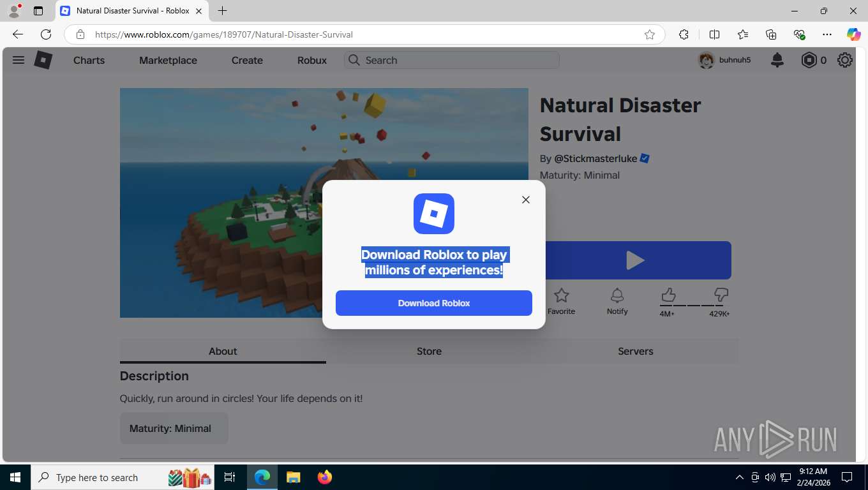Show hidden system tray icons
868x490 pixels.
tap(739, 477)
